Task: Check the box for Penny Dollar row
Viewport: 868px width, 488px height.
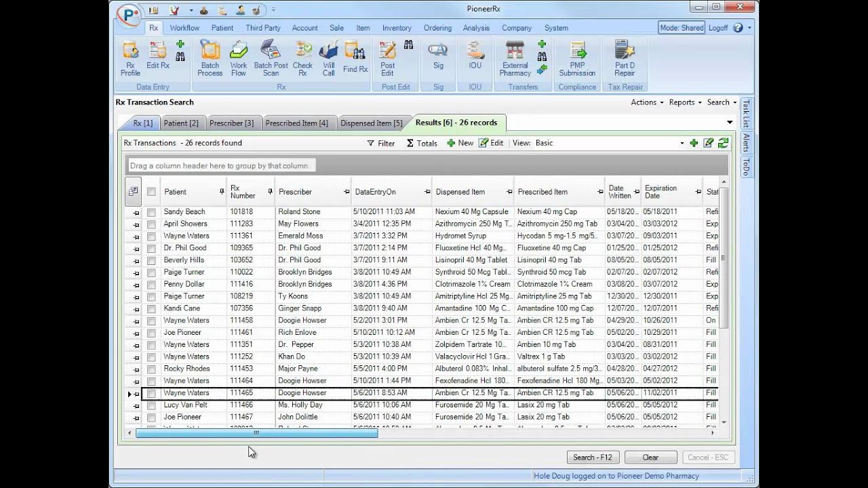Action: coord(151,285)
